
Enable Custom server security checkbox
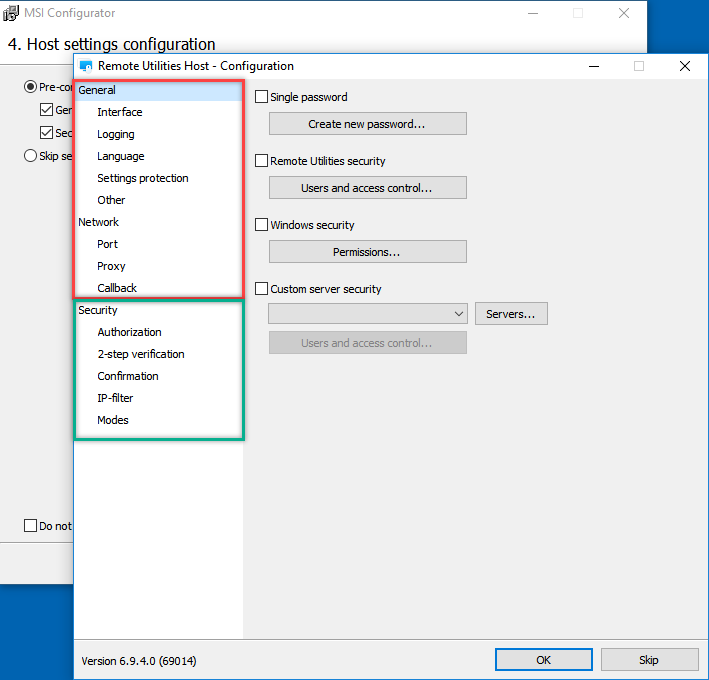[x=262, y=289]
